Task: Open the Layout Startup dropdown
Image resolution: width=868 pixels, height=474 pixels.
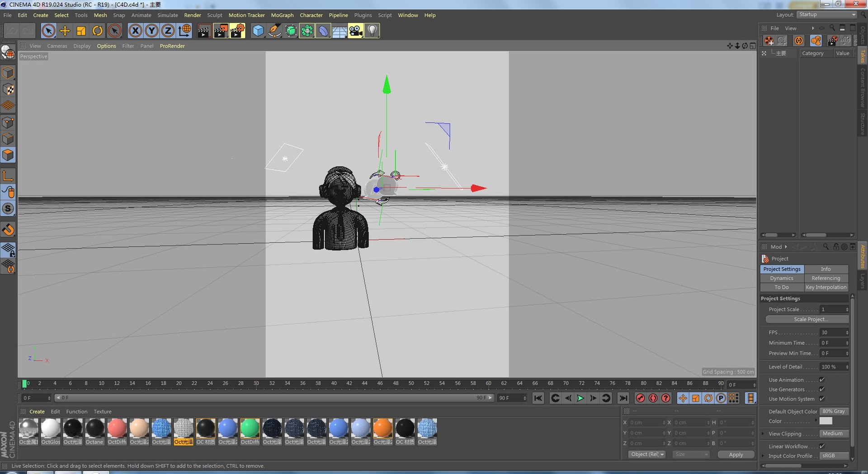Action: tap(827, 15)
